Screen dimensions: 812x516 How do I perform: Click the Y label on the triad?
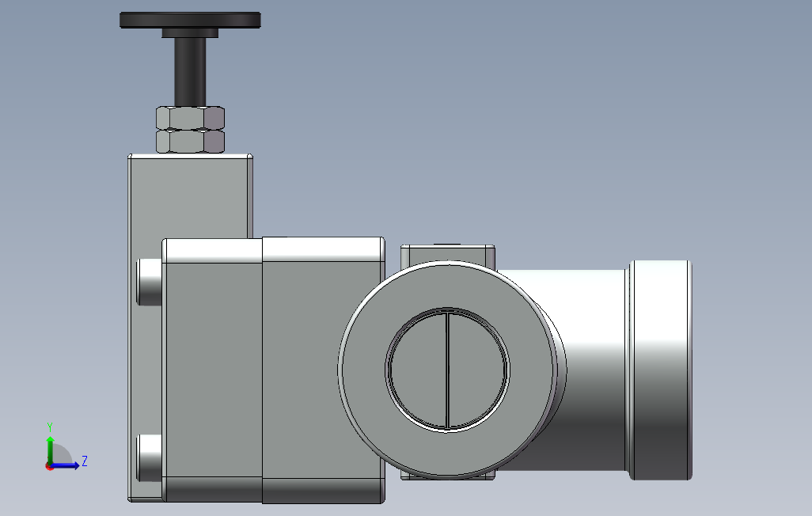pyautogui.click(x=50, y=427)
